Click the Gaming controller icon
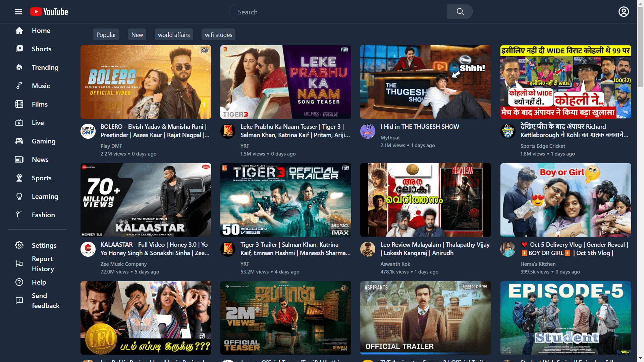Viewport: 644px width, 362px height. pyautogui.click(x=19, y=141)
